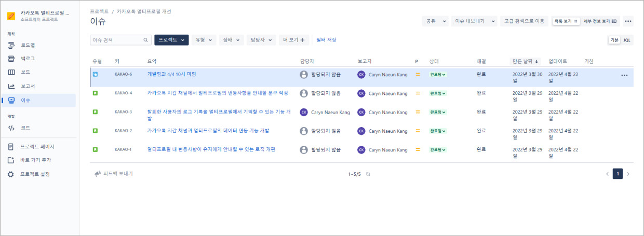Switch to 세부 정보 보기
Screen dimensions: 644x236
[600, 21]
